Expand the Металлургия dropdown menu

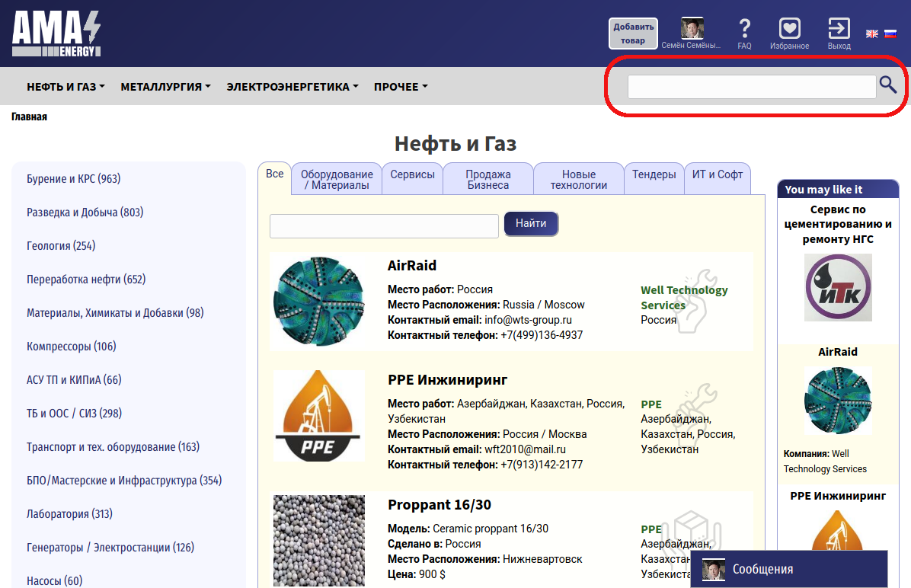pos(165,87)
